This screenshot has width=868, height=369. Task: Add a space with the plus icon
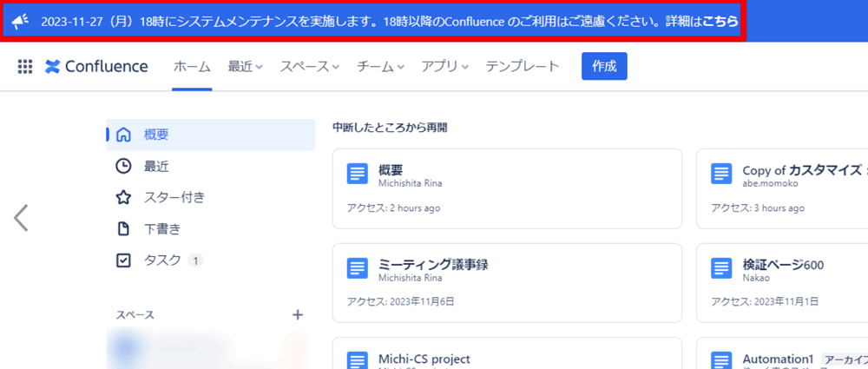298,315
